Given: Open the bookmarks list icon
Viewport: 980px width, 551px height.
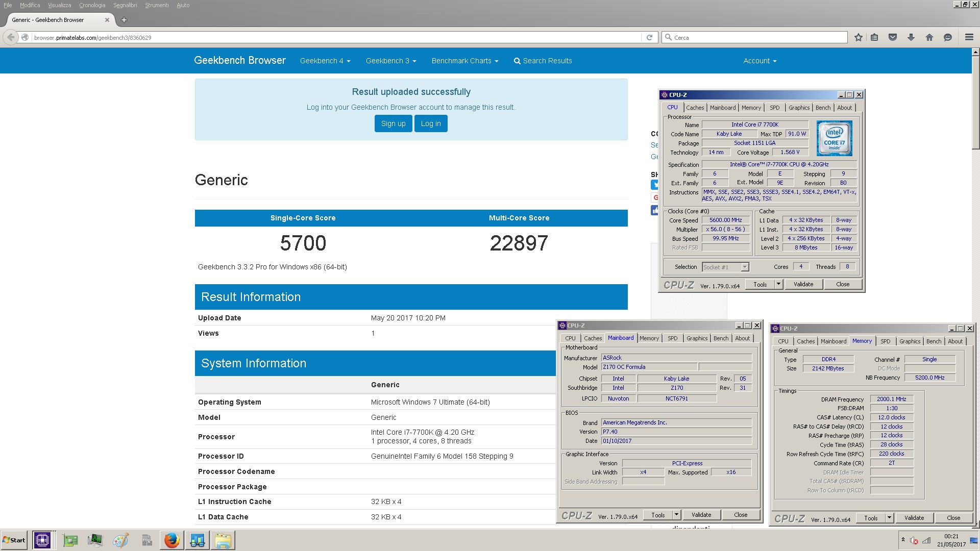Looking at the screenshot, I should point(875,37).
